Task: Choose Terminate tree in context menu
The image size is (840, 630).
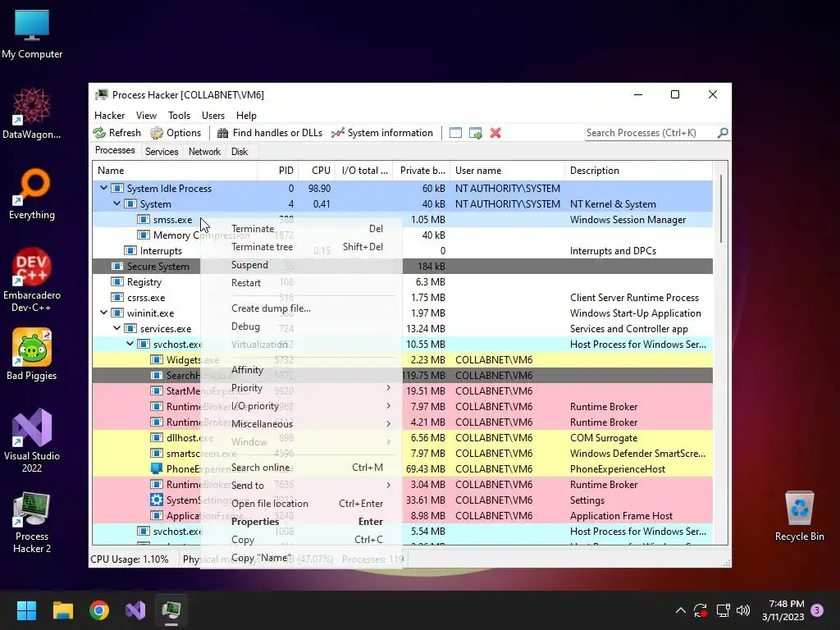Action: [301, 247]
